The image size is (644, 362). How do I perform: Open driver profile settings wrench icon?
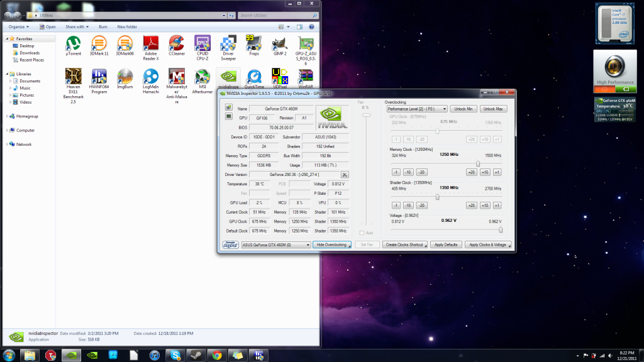pyautogui.click(x=345, y=175)
